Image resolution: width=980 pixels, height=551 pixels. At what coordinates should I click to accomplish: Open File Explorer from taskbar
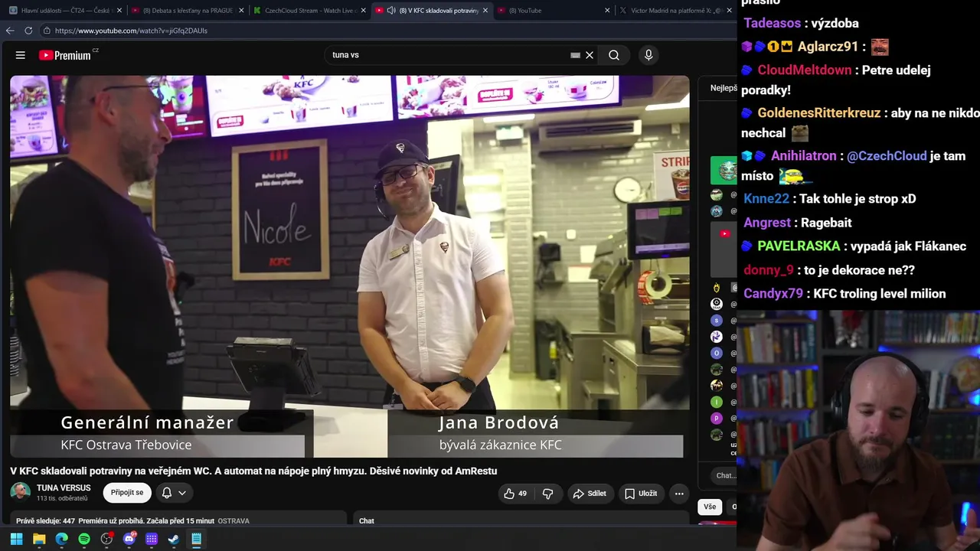click(39, 540)
